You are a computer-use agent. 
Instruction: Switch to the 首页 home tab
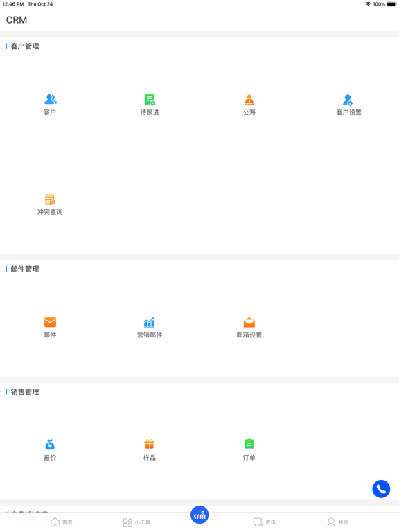click(62, 522)
